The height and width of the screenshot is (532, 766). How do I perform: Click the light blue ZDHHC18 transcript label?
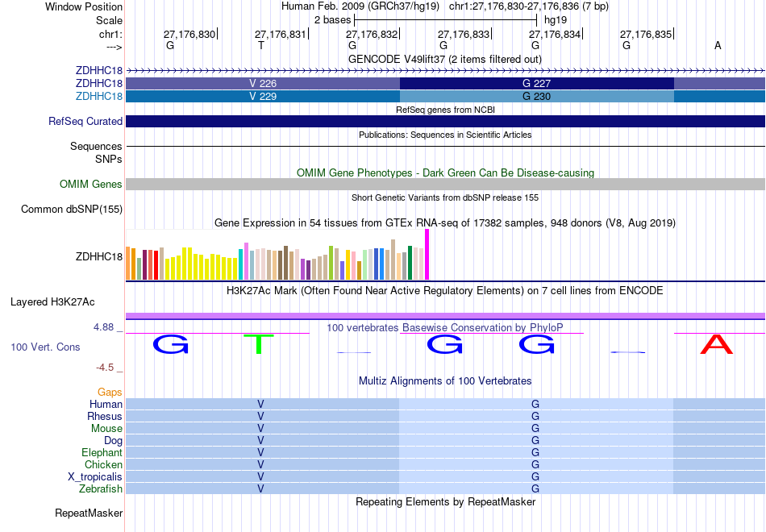pyautogui.click(x=98, y=96)
